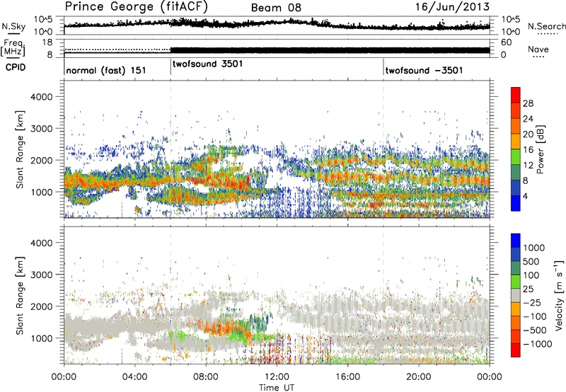Pick the bright blue top segment of Velocity color bar

[516, 241]
